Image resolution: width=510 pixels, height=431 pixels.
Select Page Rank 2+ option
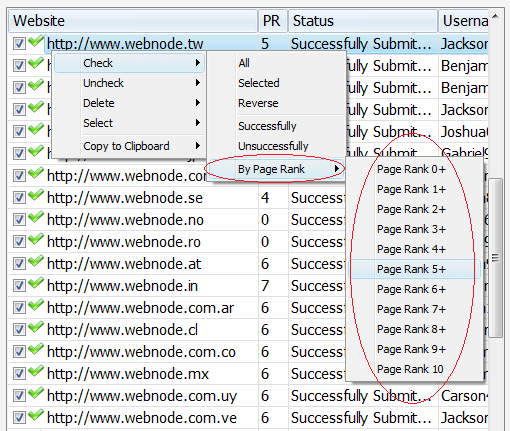pos(414,209)
